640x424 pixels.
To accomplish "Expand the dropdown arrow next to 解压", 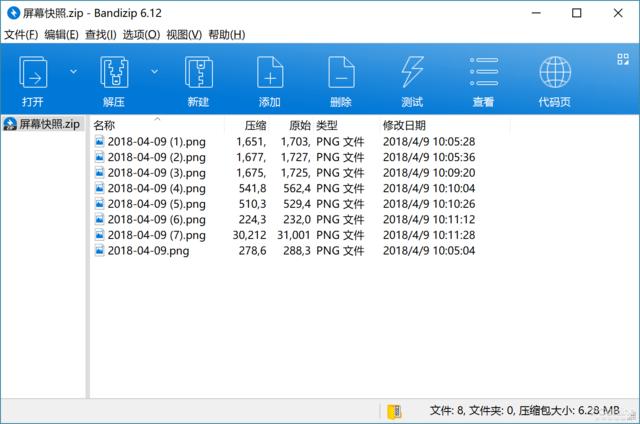I will [x=153, y=72].
